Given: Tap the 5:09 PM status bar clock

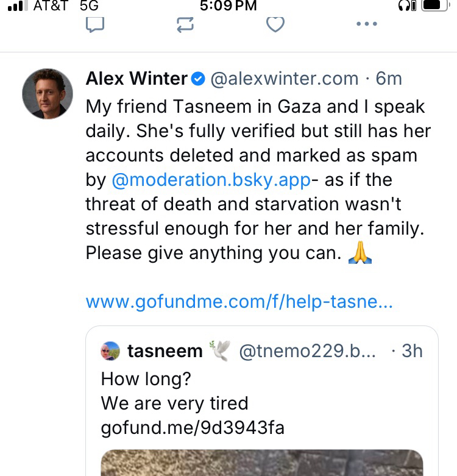Looking at the screenshot, I should pos(228,5).
